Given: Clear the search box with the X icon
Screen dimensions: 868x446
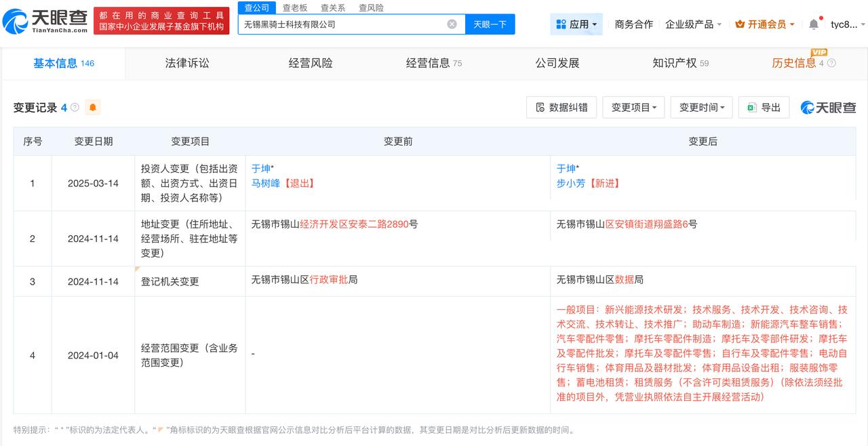Looking at the screenshot, I should click(452, 24).
